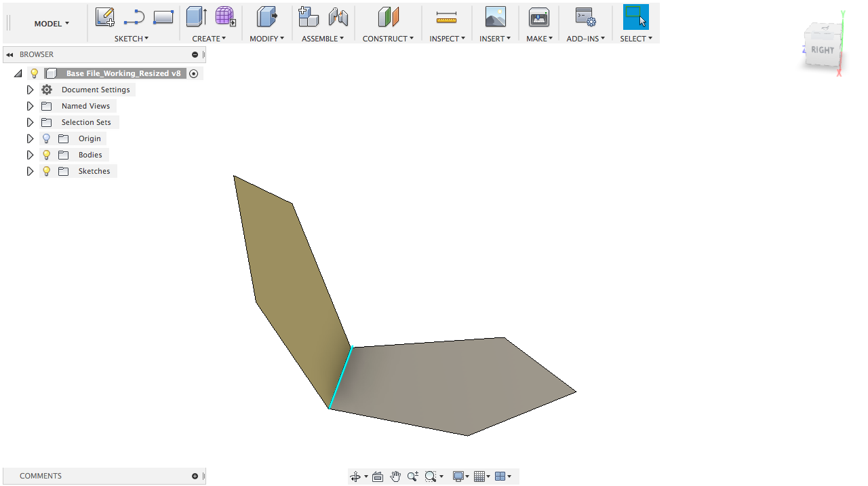The image size is (868, 486).
Task: Click the Extrude tool icon
Action: pos(197,17)
